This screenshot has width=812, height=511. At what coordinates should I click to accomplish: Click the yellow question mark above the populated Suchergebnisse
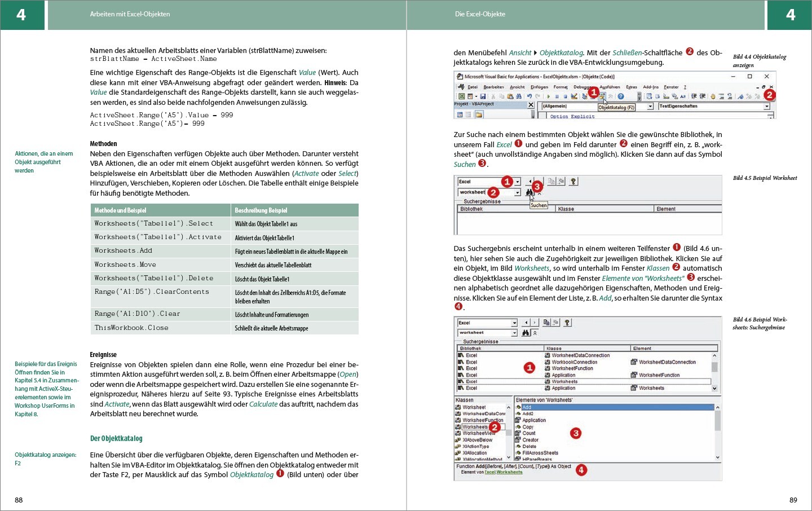click(x=567, y=323)
